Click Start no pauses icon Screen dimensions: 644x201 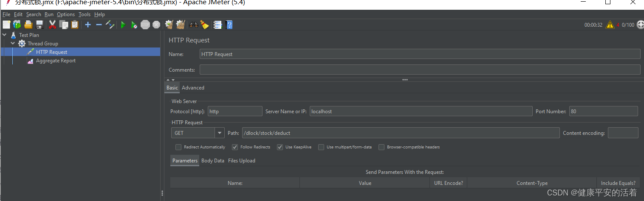pyautogui.click(x=134, y=25)
